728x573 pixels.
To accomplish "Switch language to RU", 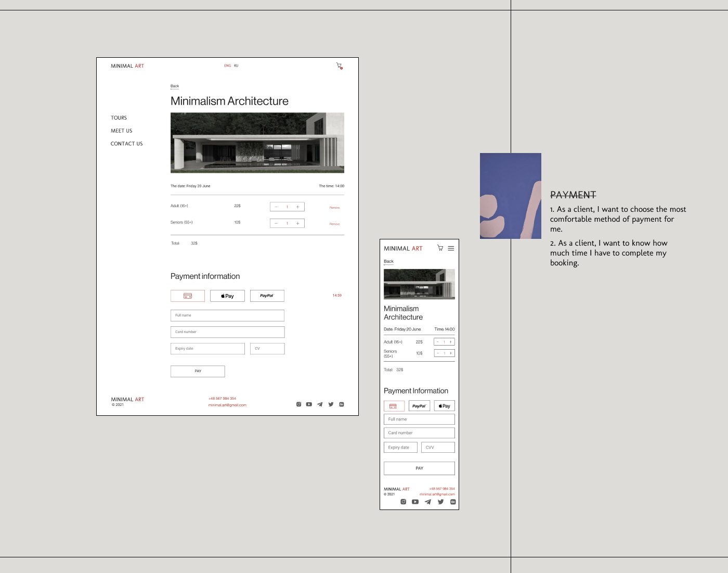I will click(236, 66).
